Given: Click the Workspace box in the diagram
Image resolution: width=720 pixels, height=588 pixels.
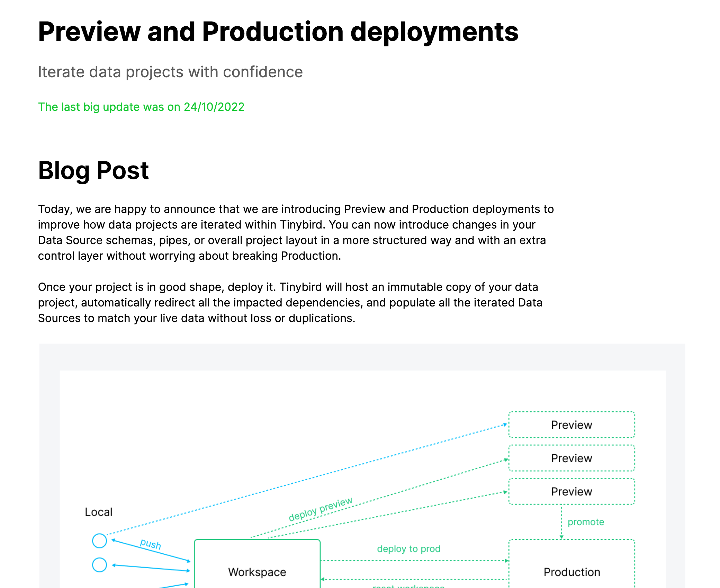Looking at the screenshot, I should tap(257, 571).
